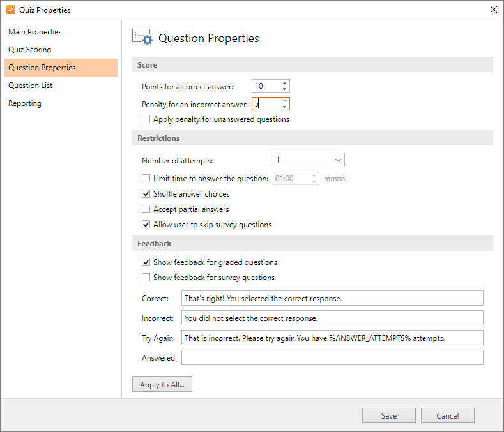Click the Correct feedback text field
The height and width of the screenshot is (432, 504).
tap(332, 298)
